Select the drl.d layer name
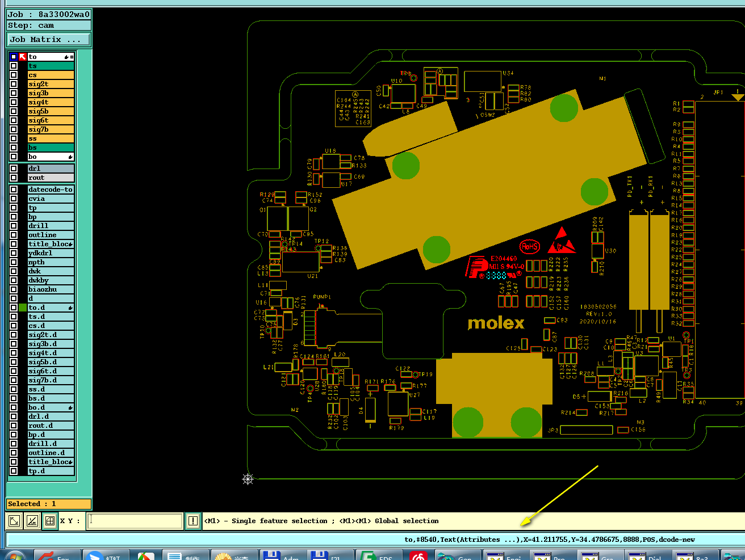745x560 pixels. [51, 416]
